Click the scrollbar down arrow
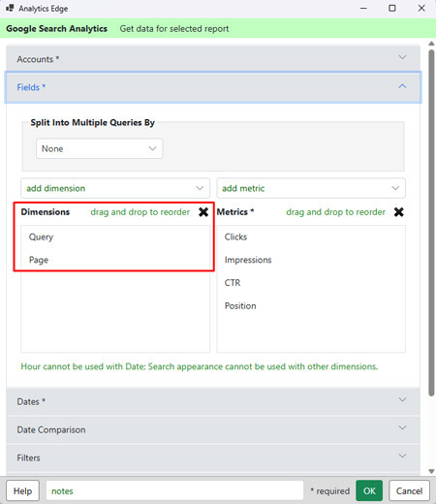Screen dimensions: 436x504 pyautogui.click(x=431, y=471)
